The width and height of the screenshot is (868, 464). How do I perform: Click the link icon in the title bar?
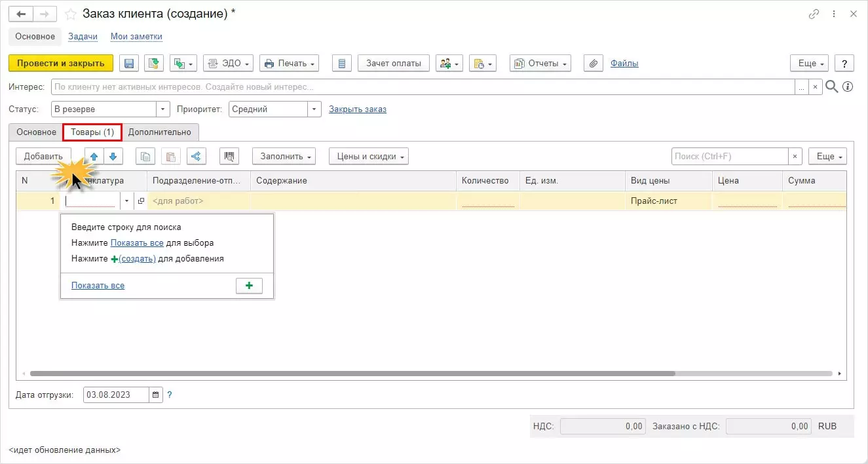814,14
